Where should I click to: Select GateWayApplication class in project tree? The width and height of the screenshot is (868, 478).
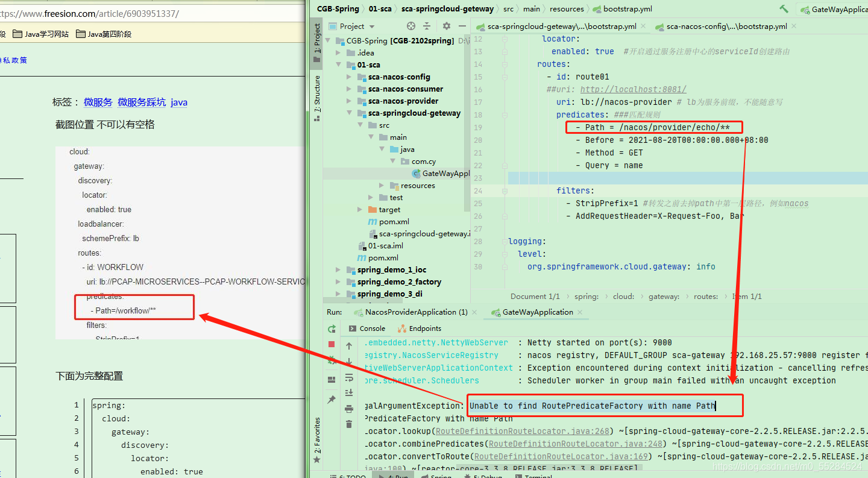click(x=441, y=173)
